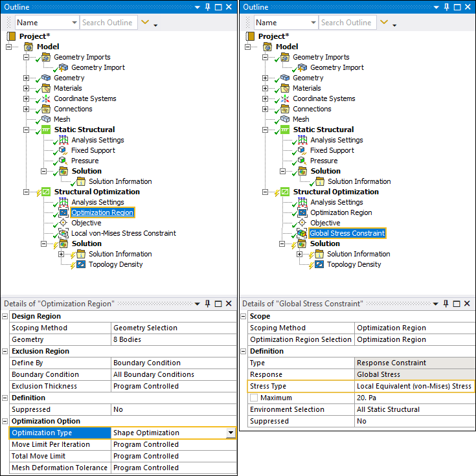Expand Materials node in left Outline
Screen dimensions: 476x476
26,88
